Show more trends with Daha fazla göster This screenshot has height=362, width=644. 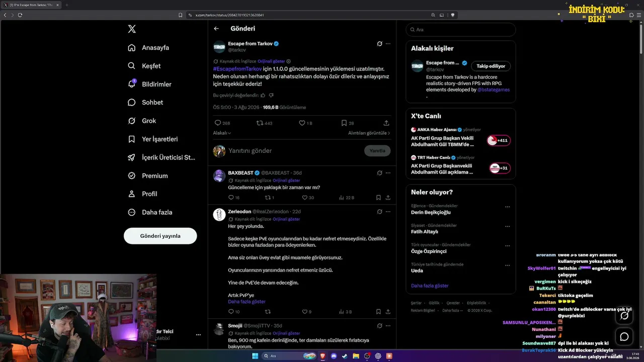[430, 286]
